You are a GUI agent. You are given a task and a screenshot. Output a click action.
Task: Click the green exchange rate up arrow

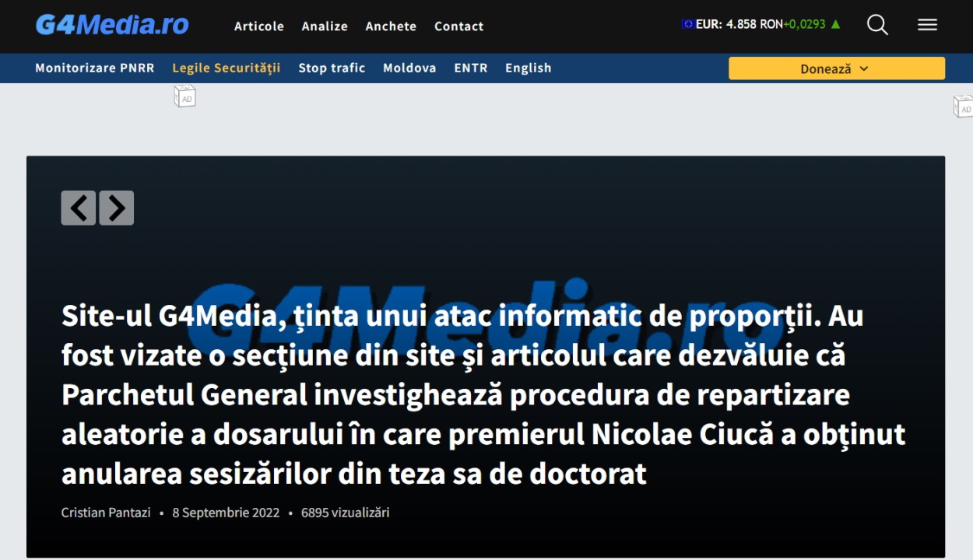click(x=836, y=24)
